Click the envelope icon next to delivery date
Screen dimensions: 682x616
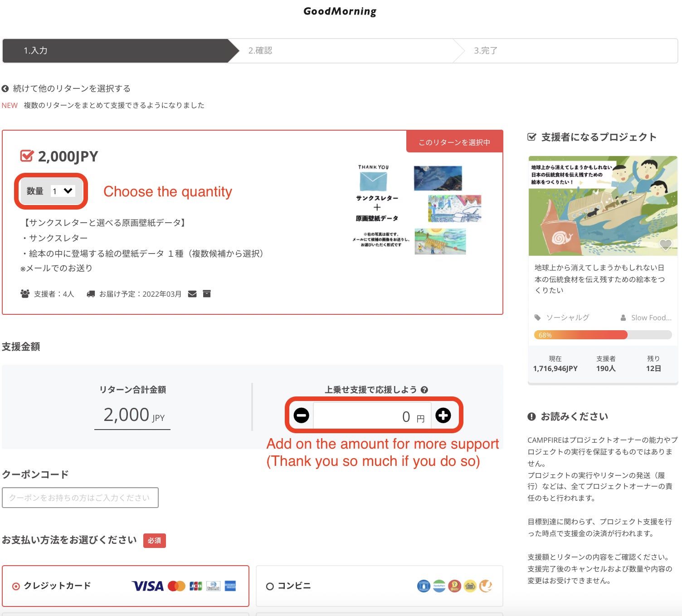click(x=192, y=294)
